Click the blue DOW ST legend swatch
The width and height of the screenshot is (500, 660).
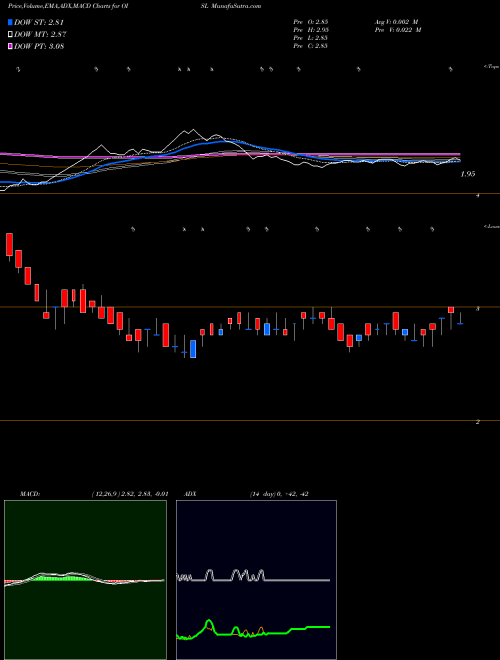[x=10, y=22]
